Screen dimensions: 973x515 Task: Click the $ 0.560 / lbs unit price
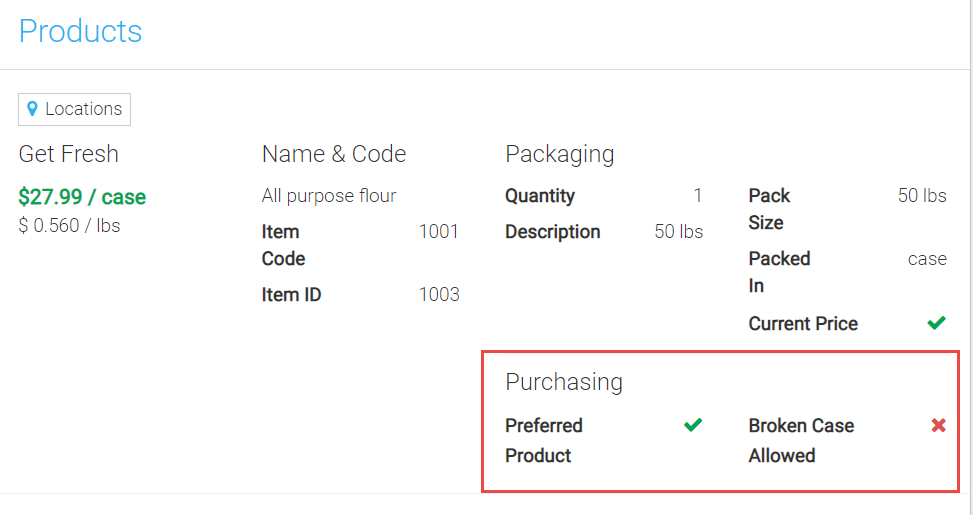click(69, 226)
